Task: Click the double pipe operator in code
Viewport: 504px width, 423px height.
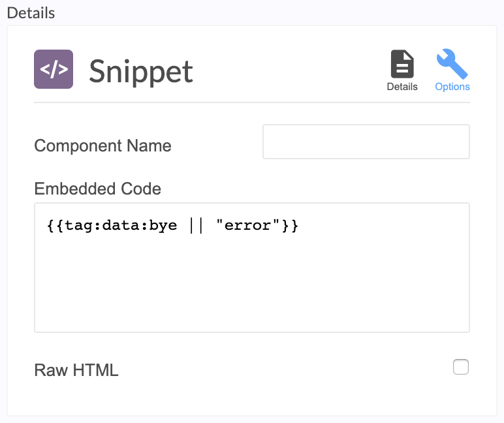Action: [x=197, y=225]
